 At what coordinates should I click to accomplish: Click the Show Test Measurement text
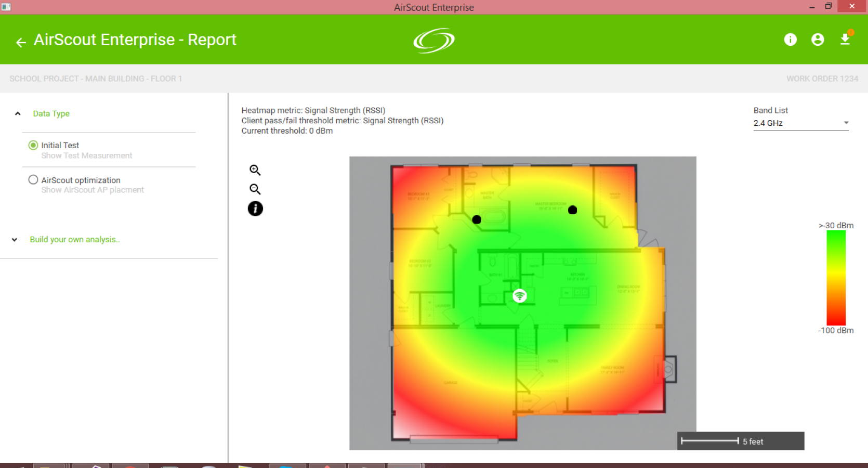pyautogui.click(x=87, y=155)
